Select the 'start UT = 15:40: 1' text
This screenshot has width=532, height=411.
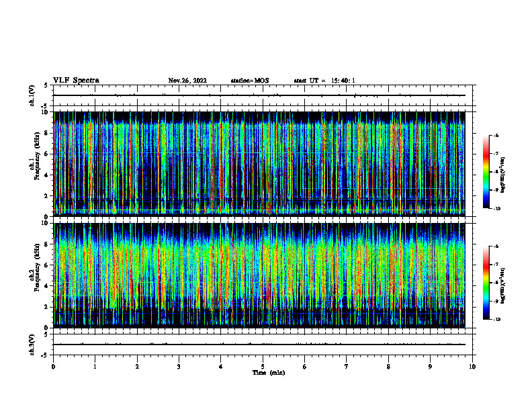coord(324,81)
